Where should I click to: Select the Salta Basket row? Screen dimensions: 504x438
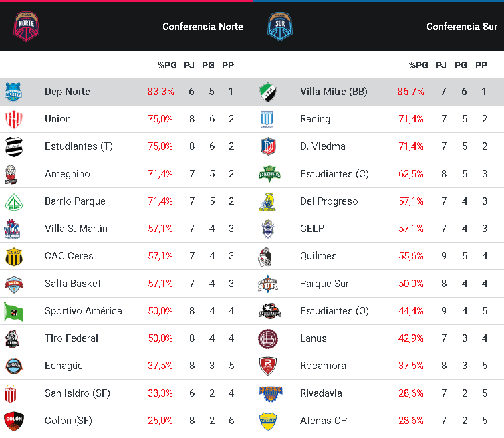(126, 284)
